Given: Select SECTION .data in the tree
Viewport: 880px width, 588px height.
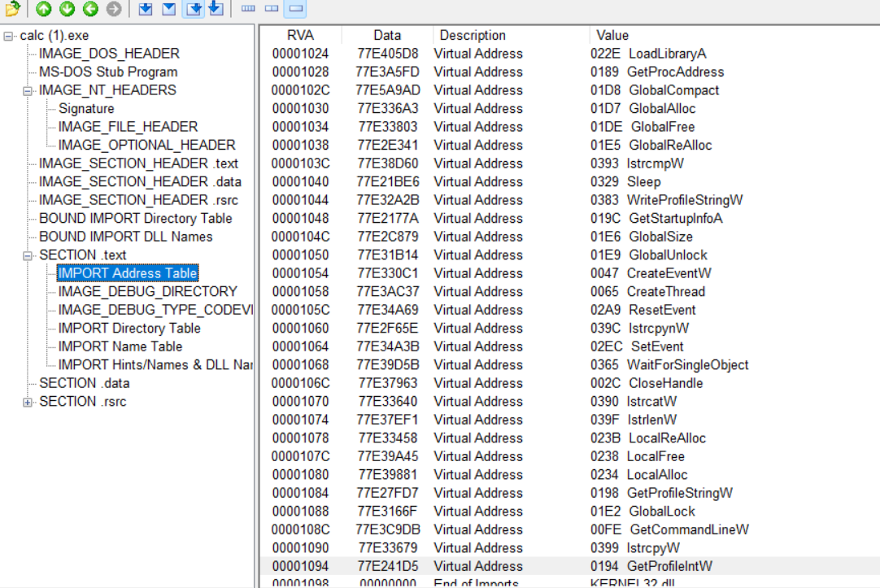Looking at the screenshot, I should (x=85, y=383).
